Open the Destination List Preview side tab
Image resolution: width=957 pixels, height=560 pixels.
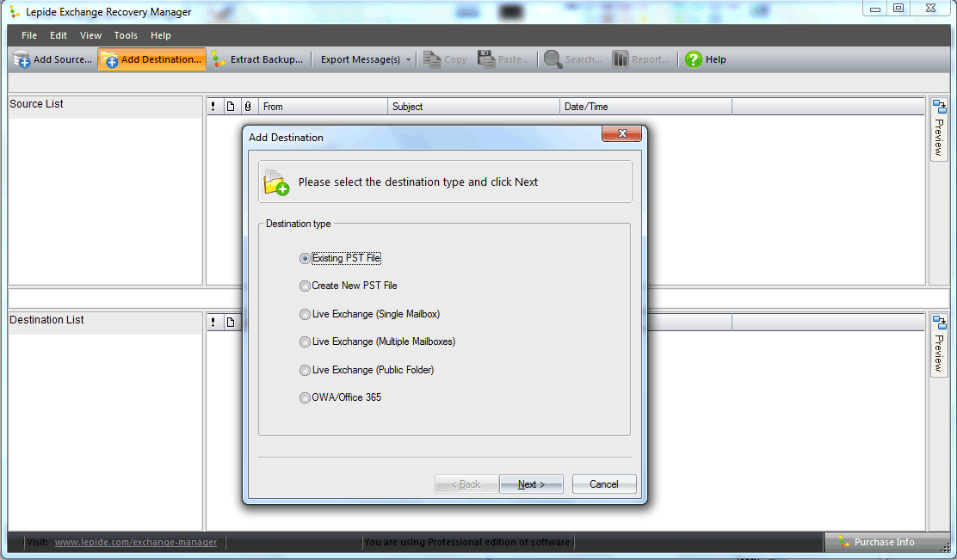(939, 345)
